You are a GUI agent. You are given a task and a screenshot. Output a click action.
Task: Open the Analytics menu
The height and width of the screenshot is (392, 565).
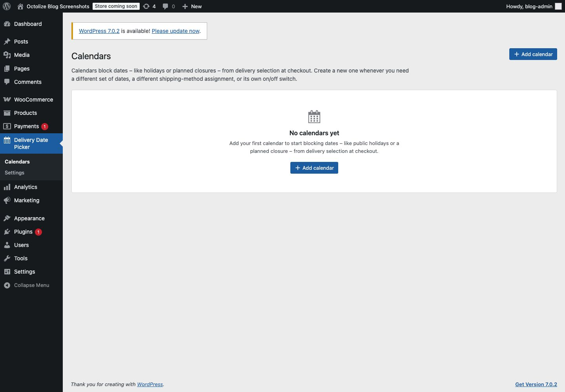tap(26, 187)
